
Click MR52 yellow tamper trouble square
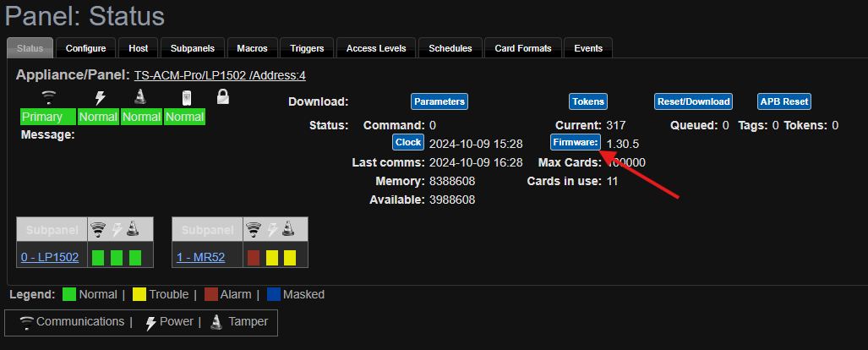tap(290, 257)
